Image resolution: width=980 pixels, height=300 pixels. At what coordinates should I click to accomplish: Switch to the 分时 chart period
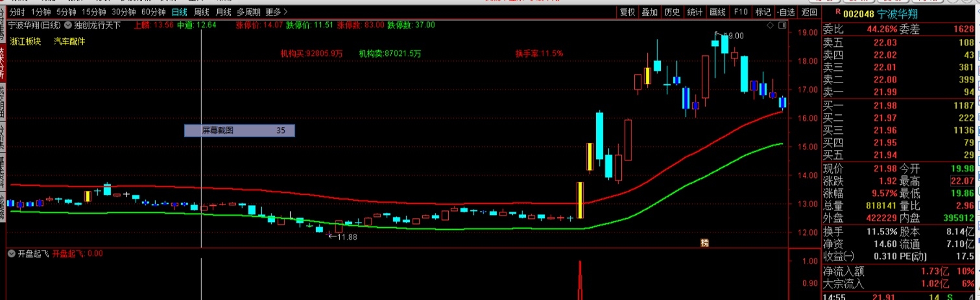pos(18,12)
